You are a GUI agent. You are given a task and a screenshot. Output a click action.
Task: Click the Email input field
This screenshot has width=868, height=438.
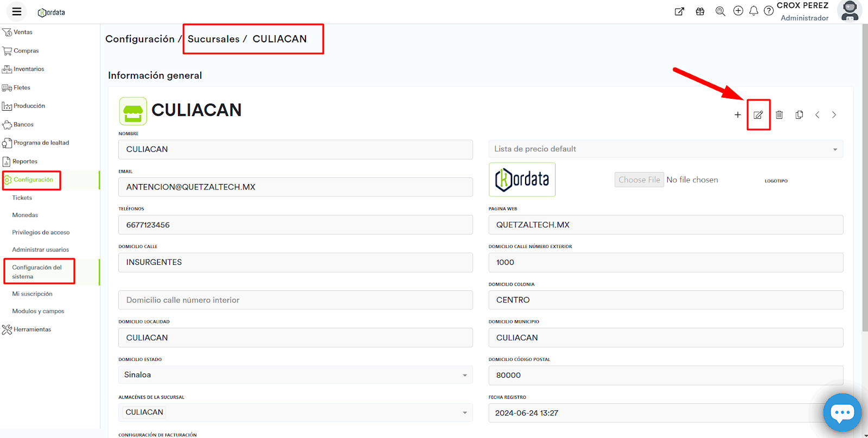pos(295,187)
